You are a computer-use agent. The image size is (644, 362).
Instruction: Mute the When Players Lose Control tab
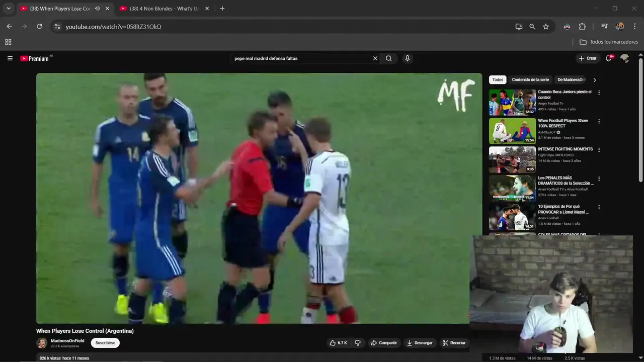click(97, 9)
